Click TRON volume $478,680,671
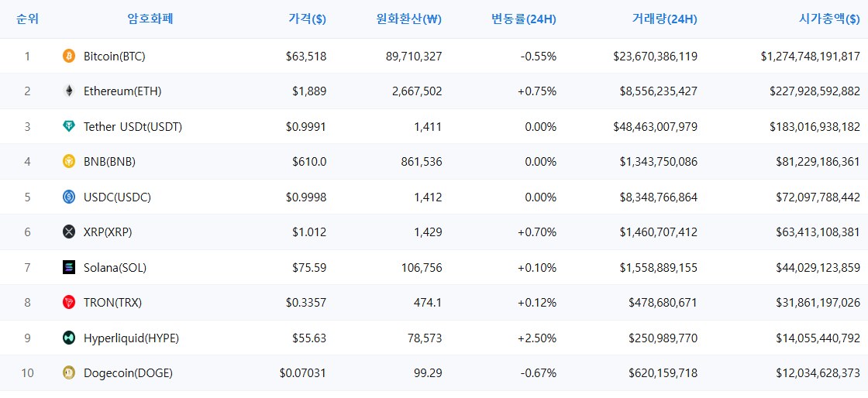868x398 pixels. click(663, 303)
